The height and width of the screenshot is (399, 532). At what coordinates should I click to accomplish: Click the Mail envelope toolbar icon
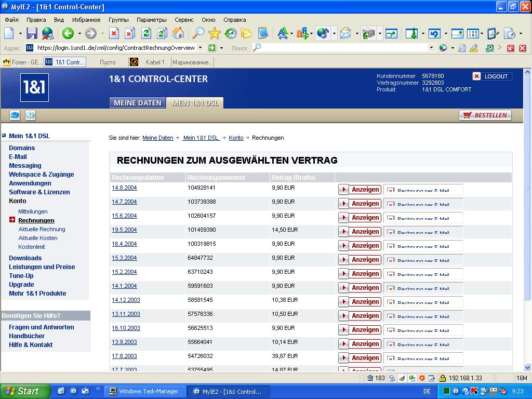tap(345, 33)
